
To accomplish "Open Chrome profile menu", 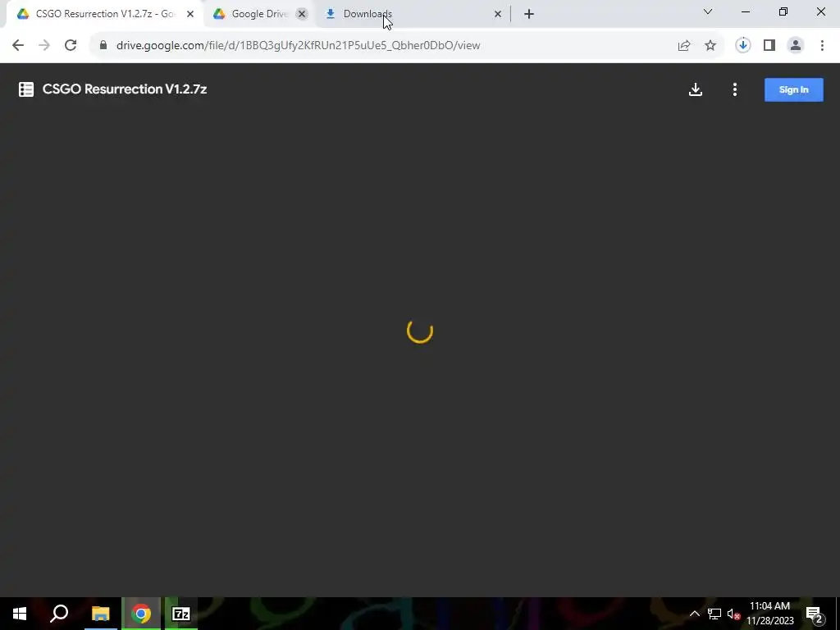I will 796,46.
